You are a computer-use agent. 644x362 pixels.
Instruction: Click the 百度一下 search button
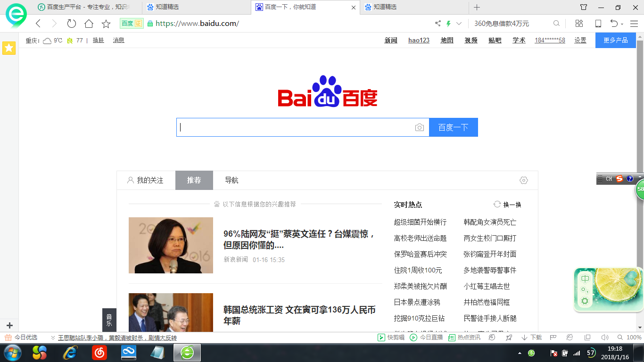coord(454,127)
